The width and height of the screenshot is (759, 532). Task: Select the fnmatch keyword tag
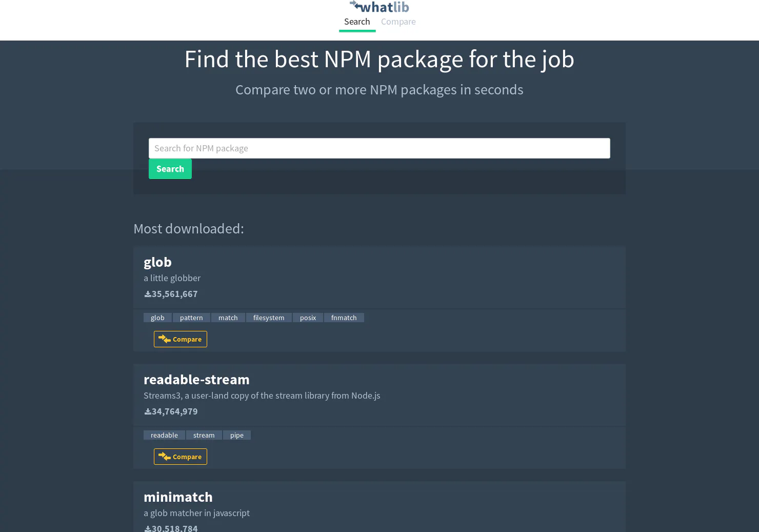(344, 318)
